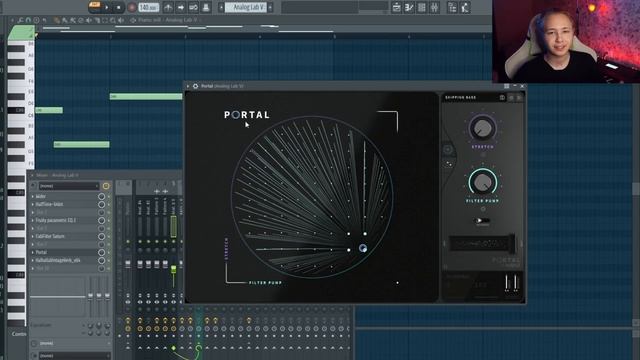Arm recording with the Record button
Image resolution: width=640 pixels, height=360 pixels.
click(132, 7)
